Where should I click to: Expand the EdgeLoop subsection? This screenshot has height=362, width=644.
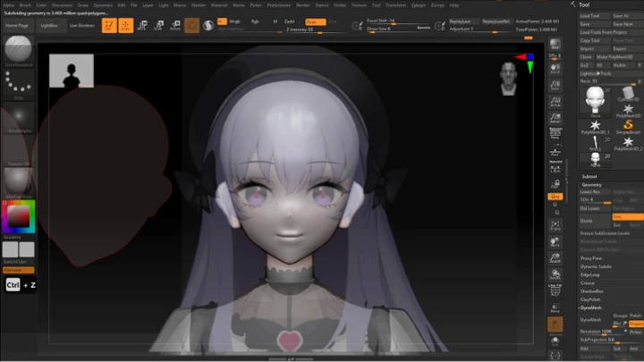[589, 275]
